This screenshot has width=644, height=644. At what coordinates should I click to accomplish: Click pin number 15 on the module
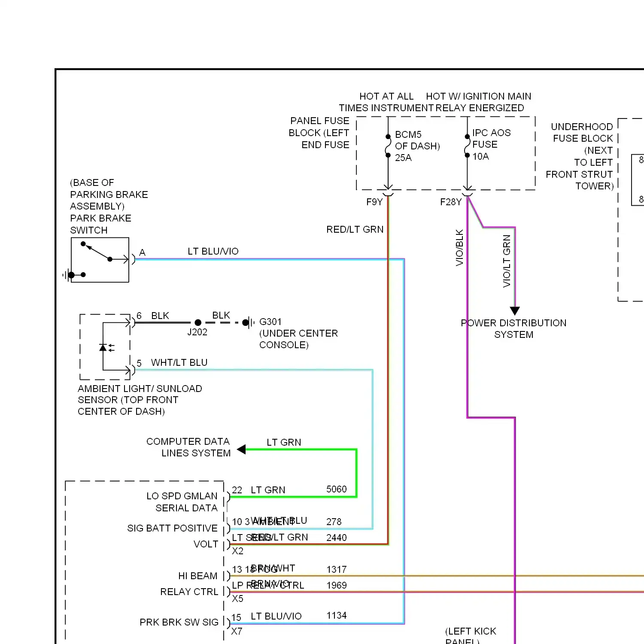pos(236,617)
